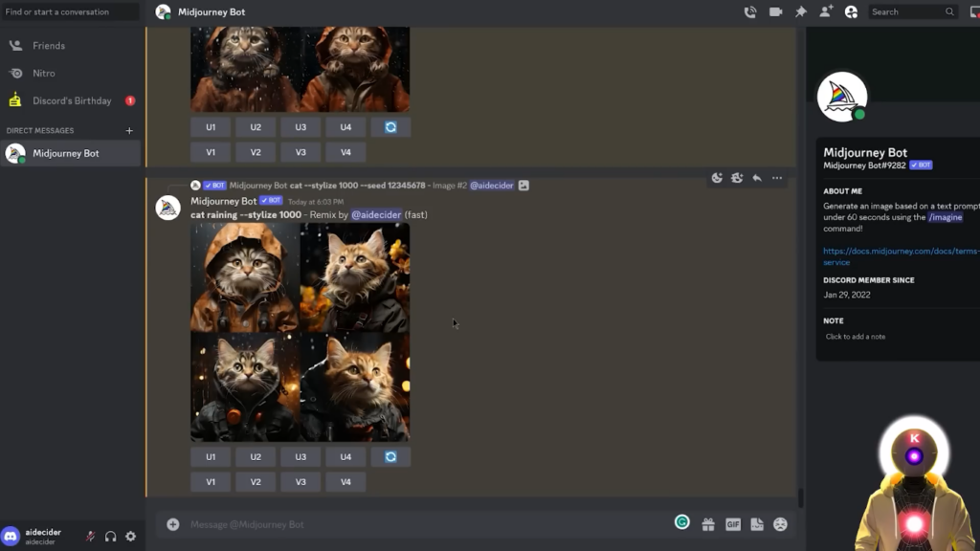
Task: Open the sticker picker
Action: (757, 524)
